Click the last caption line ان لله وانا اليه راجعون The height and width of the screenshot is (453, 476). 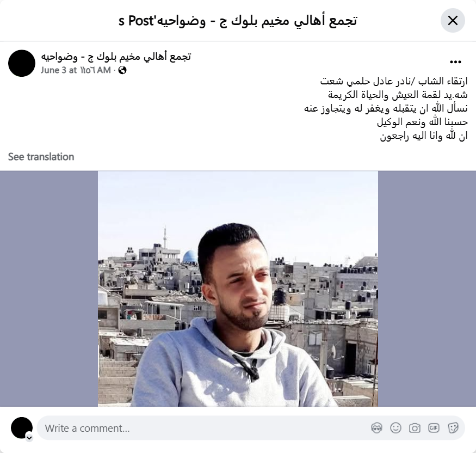pos(423,136)
